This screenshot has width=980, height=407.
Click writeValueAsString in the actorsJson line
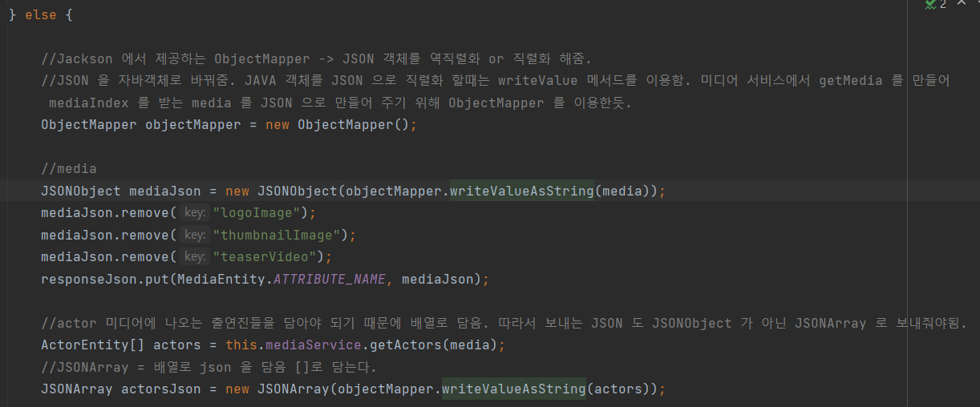[513, 389]
